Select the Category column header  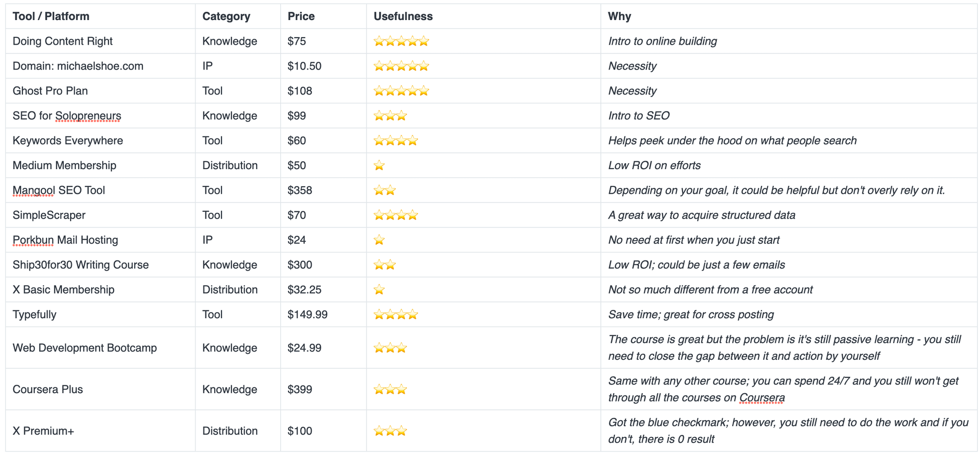(x=226, y=16)
